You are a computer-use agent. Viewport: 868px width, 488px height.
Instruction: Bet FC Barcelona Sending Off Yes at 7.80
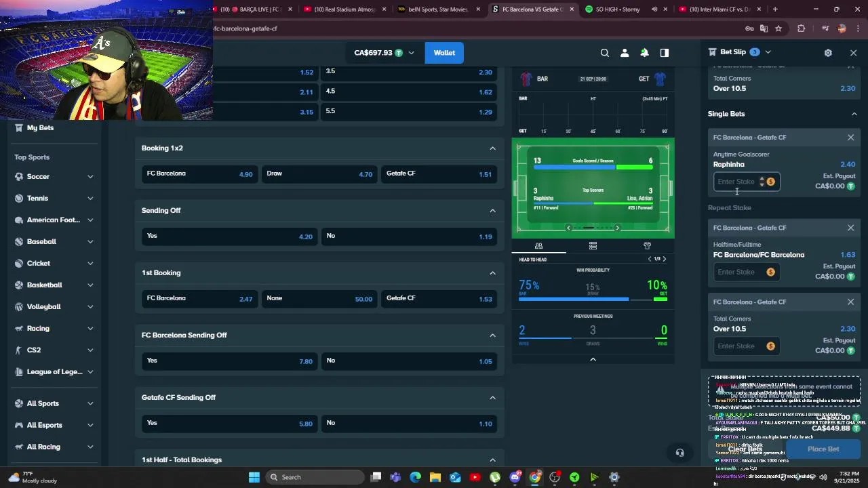point(229,361)
